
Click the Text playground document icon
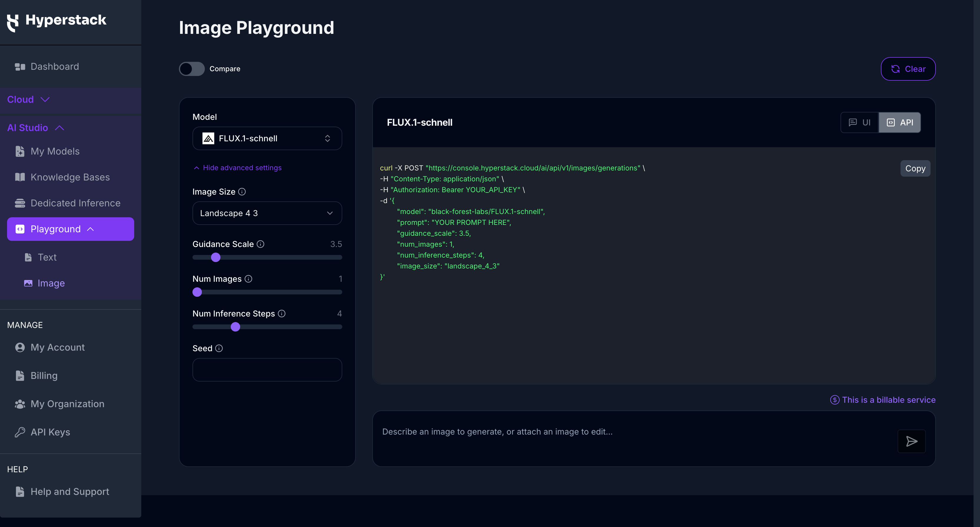(x=28, y=257)
